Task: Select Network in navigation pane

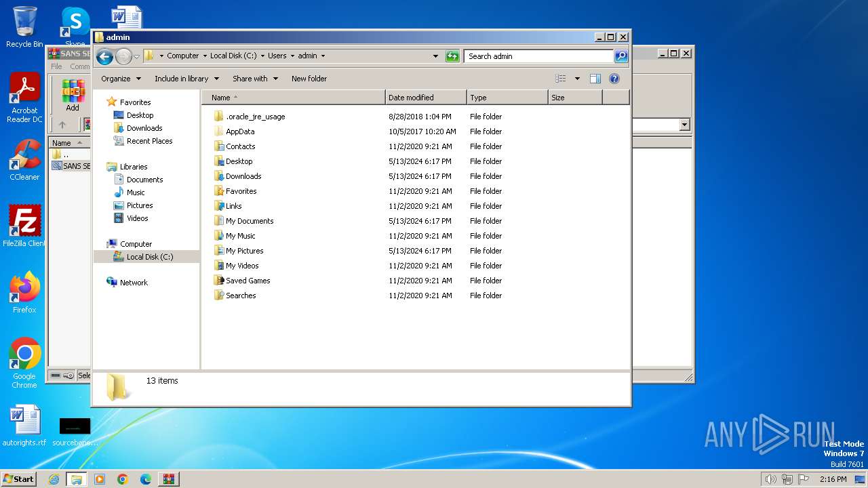Action: coord(134,283)
